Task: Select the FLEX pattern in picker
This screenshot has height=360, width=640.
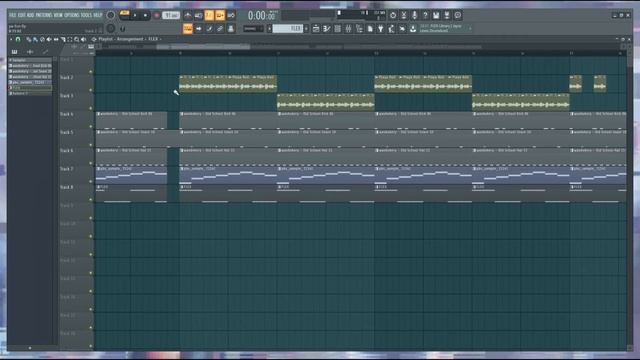Action: pos(30,88)
